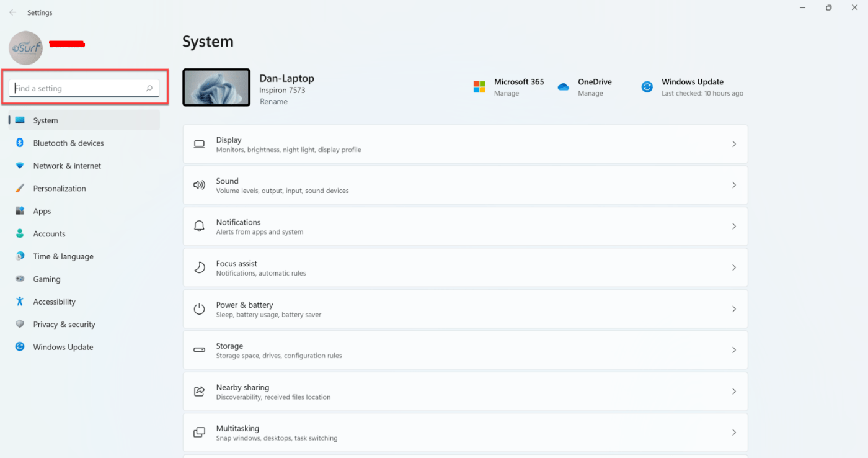This screenshot has height=458, width=868.
Task: Click the Power & battery icon
Action: click(199, 309)
